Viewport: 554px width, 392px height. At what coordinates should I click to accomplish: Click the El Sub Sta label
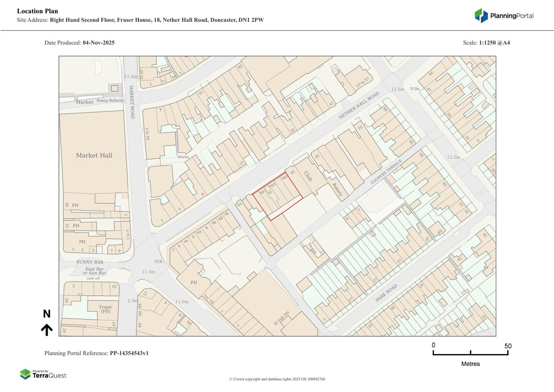[x=282, y=318]
